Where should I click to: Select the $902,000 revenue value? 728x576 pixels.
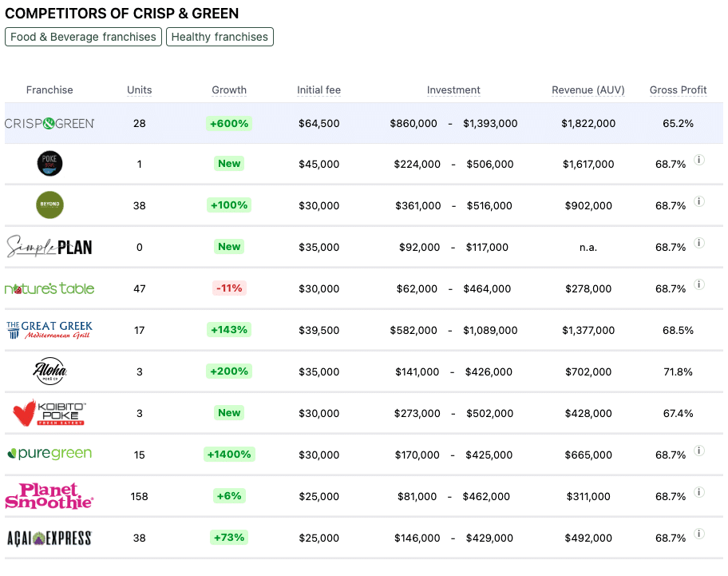click(588, 206)
